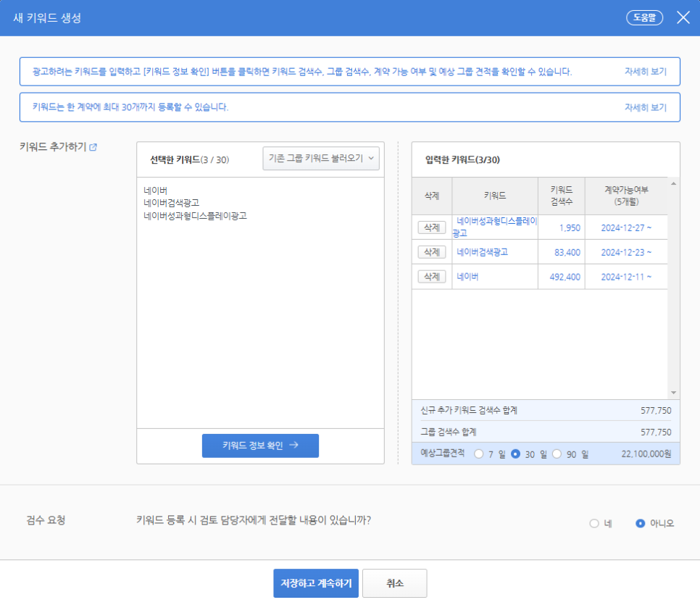This screenshot has width=700, height=605.
Task: Click the 계약가능여부 (5개월) column header
Action: click(626, 196)
